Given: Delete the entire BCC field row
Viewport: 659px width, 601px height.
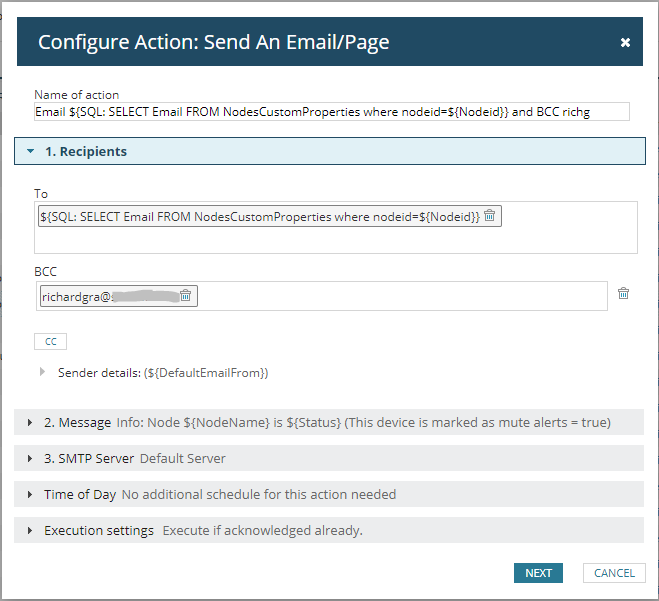Looking at the screenshot, I should 623,293.
